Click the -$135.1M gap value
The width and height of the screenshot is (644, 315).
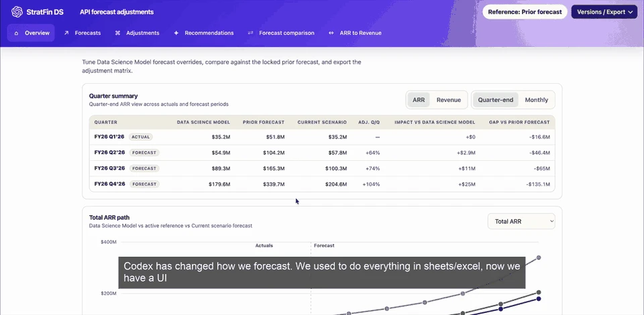(x=537, y=184)
